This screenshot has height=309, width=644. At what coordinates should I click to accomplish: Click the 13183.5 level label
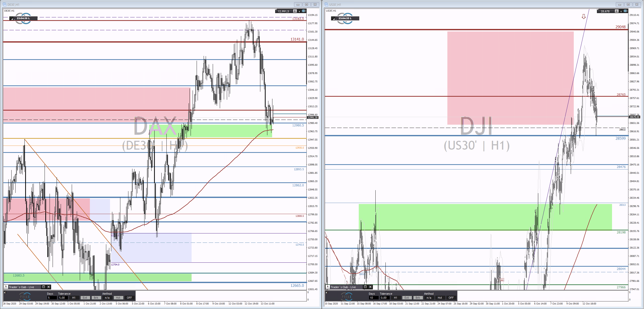[298, 19]
